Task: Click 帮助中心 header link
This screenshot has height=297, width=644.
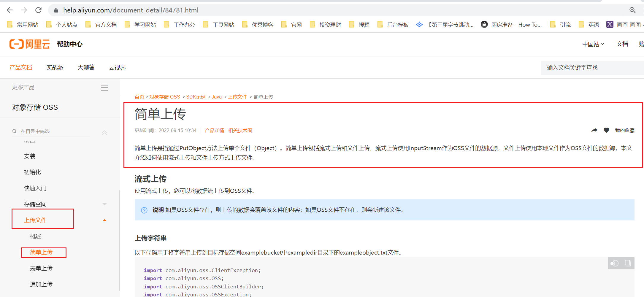Action: tap(70, 44)
